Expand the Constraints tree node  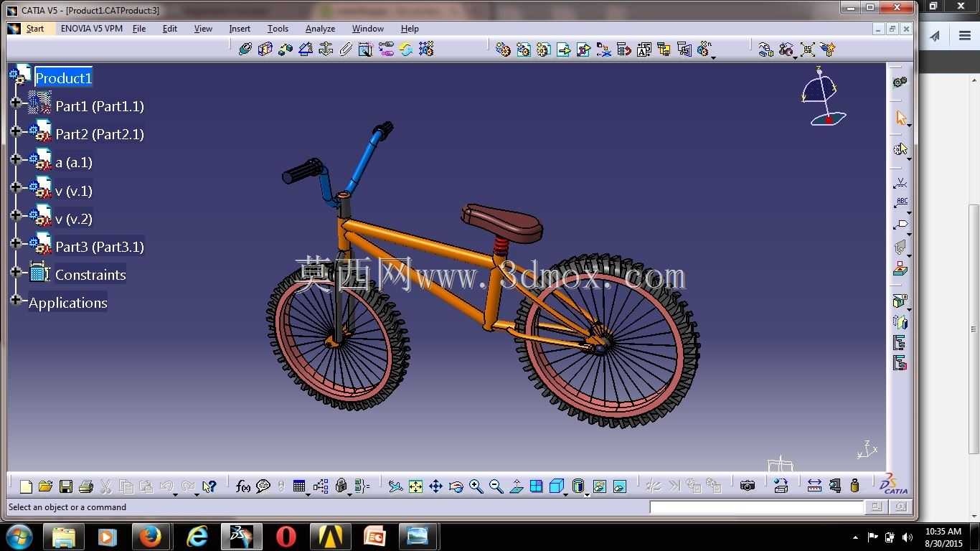16,272
